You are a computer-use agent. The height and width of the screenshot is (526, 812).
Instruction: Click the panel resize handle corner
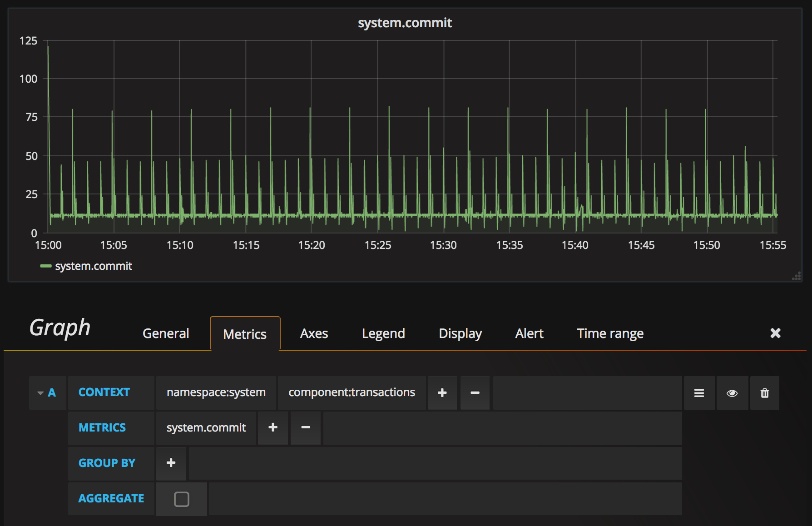point(797,276)
